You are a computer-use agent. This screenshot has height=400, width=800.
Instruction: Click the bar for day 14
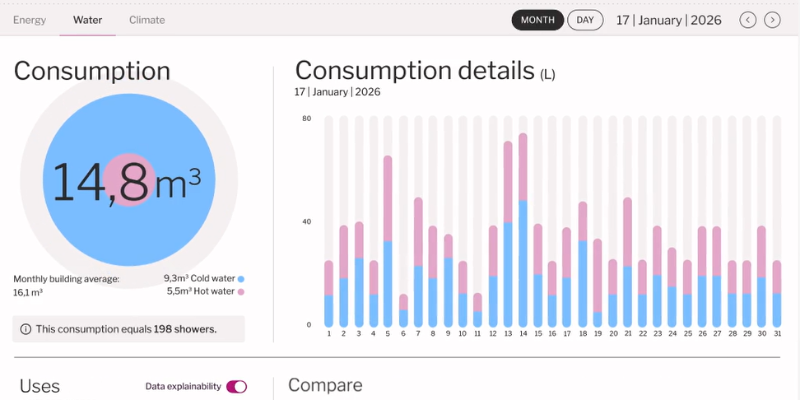click(523, 230)
